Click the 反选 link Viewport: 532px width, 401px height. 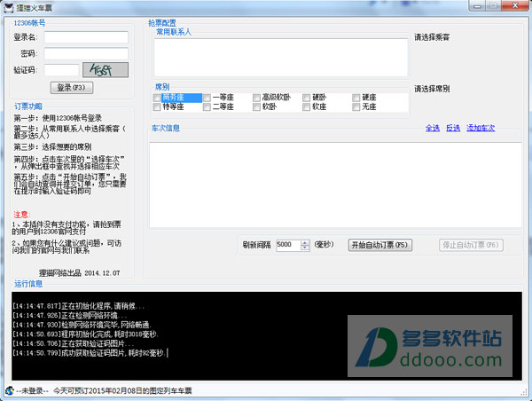tap(453, 128)
